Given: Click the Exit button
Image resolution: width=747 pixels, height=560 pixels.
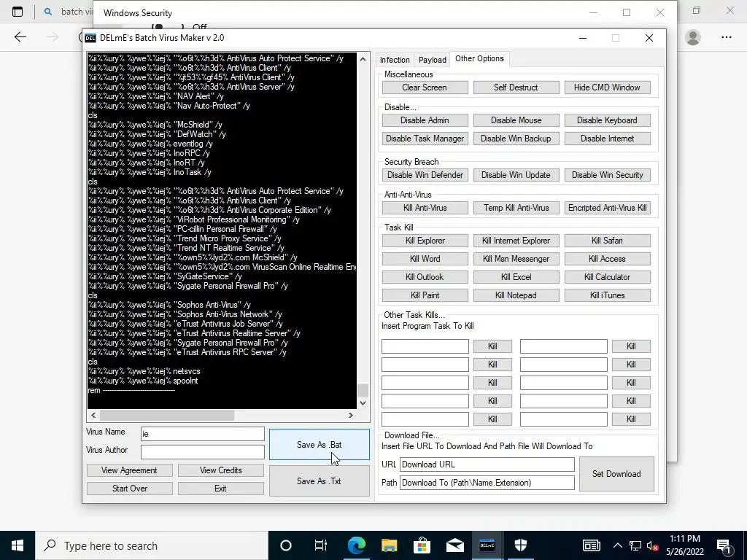Looking at the screenshot, I should click(220, 489).
